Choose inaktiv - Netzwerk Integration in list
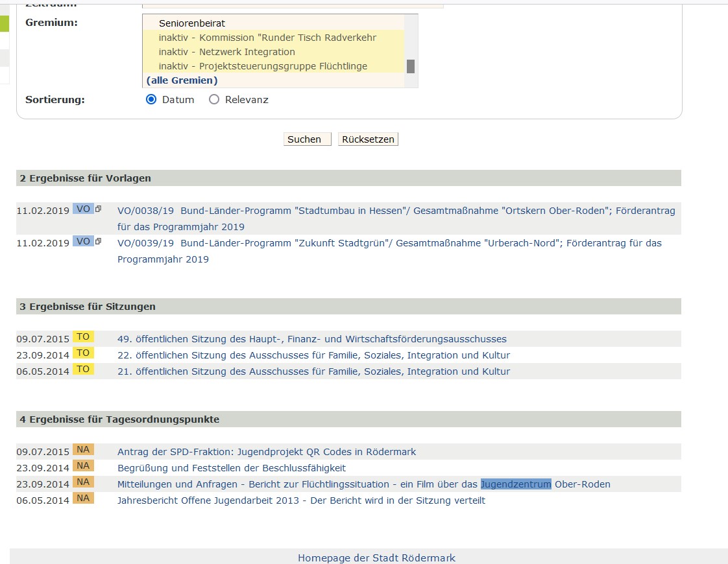This screenshot has height=564, width=728. (x=226, y=52)
